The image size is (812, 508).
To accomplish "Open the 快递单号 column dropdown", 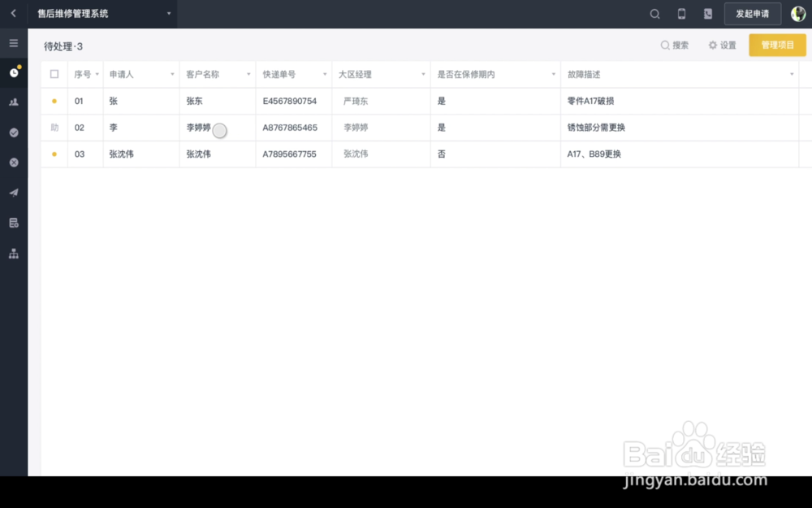I will pyautogui.click(x=325, y=74).
